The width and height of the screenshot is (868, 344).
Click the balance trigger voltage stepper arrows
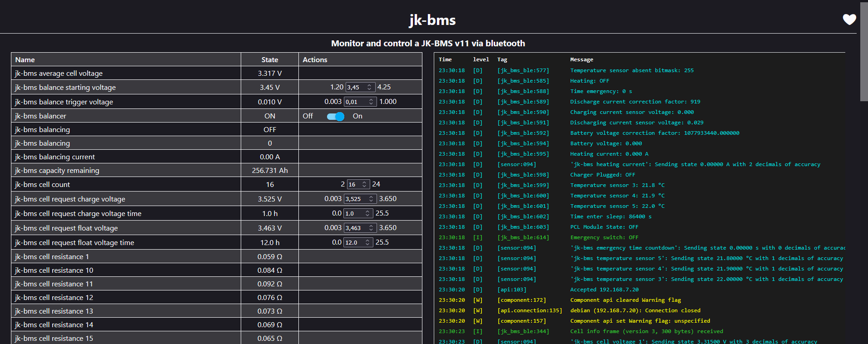coord(371,102)
